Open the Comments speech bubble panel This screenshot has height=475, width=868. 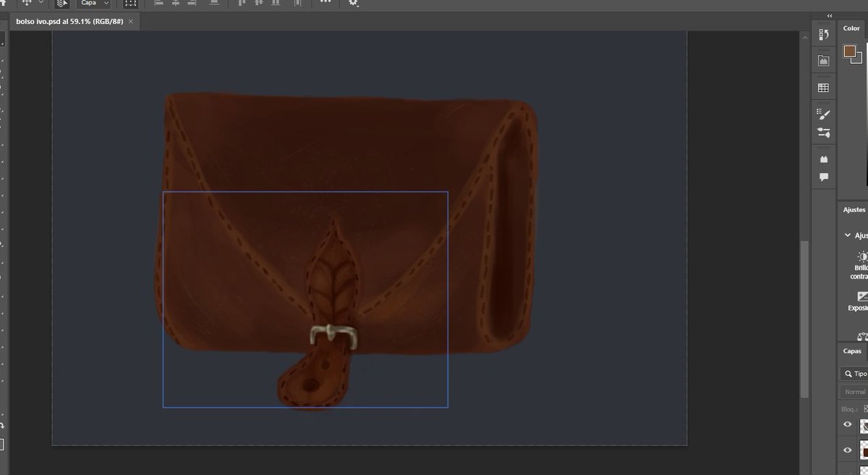pos(823,177)
